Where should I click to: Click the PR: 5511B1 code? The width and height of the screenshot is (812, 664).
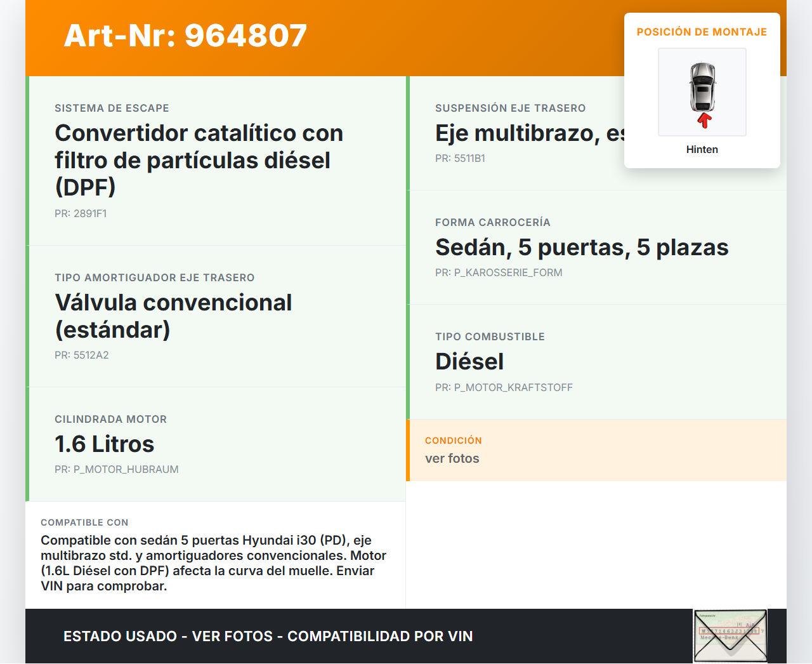point(460,159)
